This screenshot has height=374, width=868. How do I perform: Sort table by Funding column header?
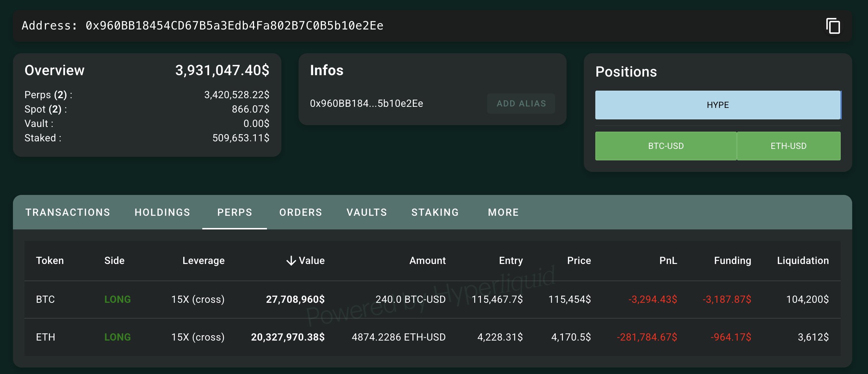(x=732, y=261)
